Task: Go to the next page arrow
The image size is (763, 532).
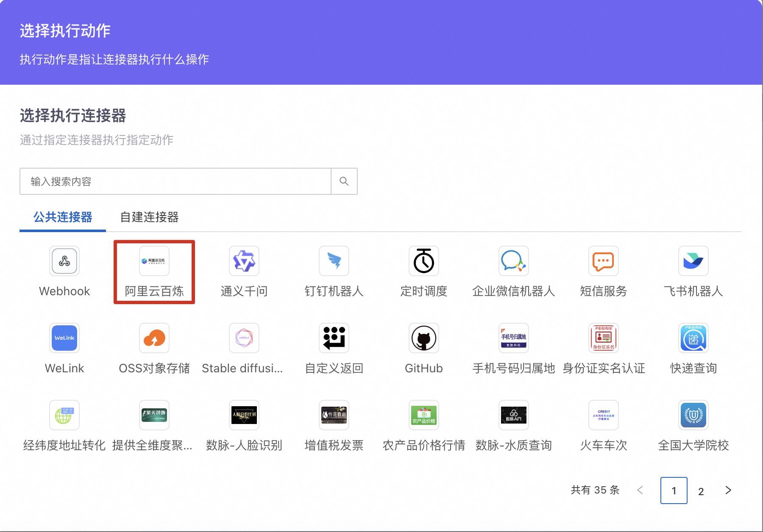Action: click(x=728, y=490)
